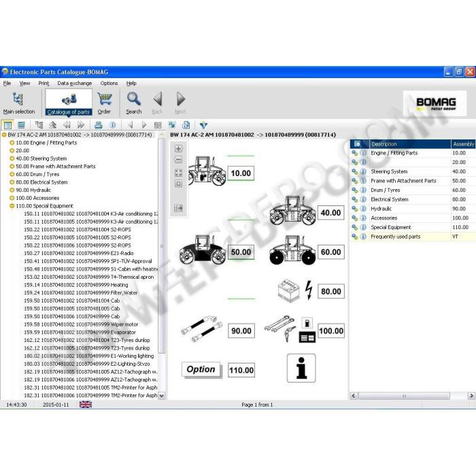This screenshot has width=476, height=476.
Task: Open the View menu
Action: pyautogui.click(x=24, y=83)
